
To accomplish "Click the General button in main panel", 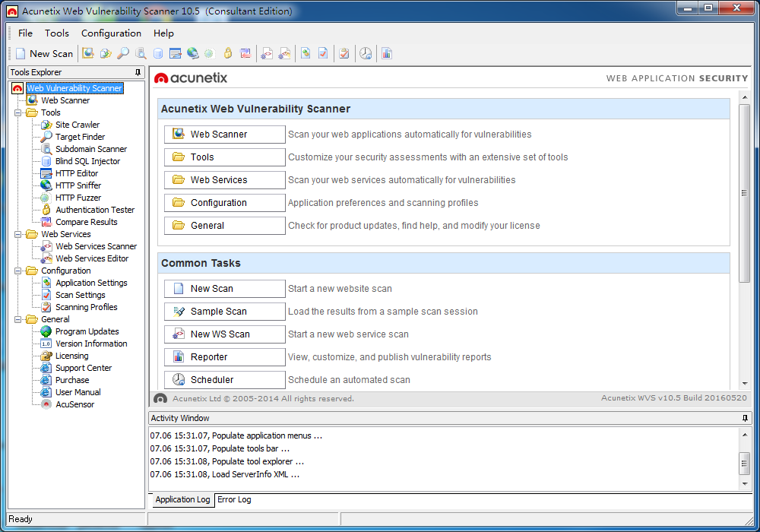I will click(x=224, y=225).
